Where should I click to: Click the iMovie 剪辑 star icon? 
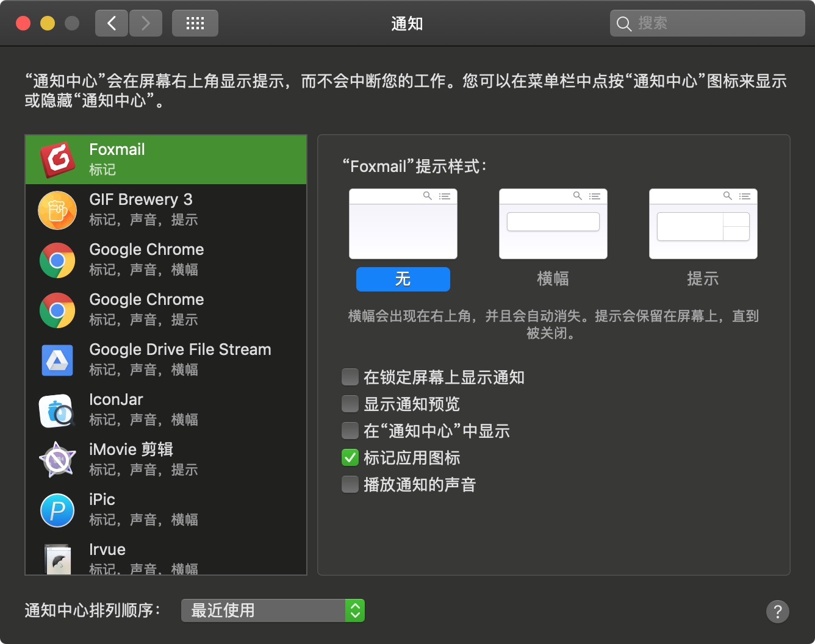[x=57, y=460]
